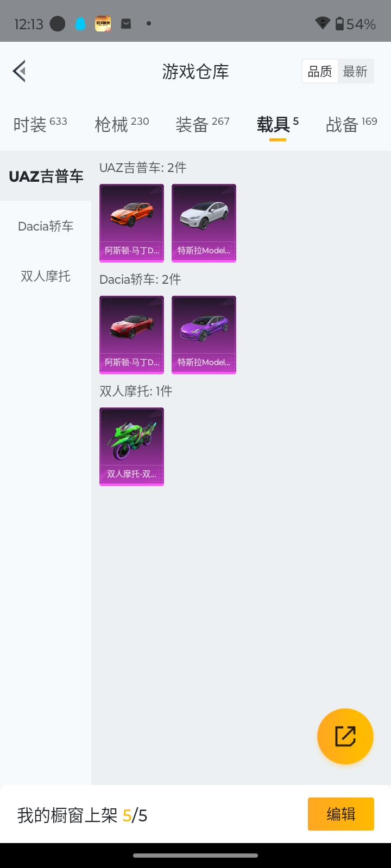Switch to the 战备 169 tab
Viewport: 391px width, 868px height.
pos(351,124)
